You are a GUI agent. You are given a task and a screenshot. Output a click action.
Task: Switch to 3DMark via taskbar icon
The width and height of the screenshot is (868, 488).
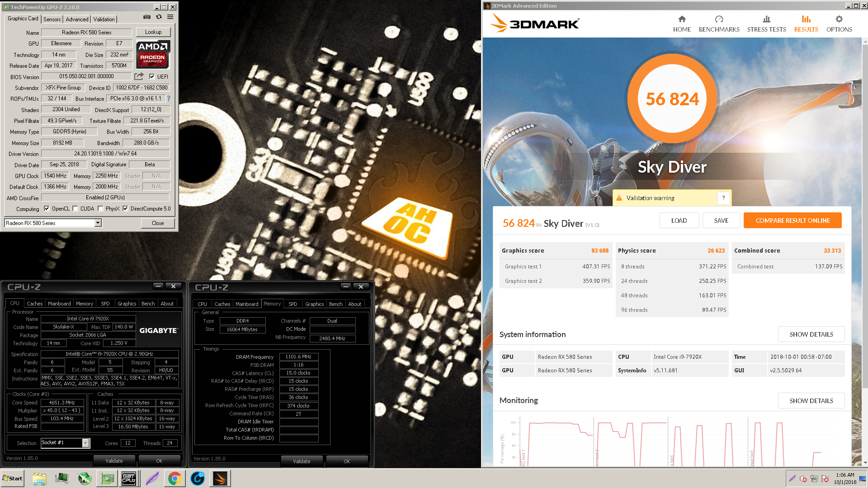[220, 479]
